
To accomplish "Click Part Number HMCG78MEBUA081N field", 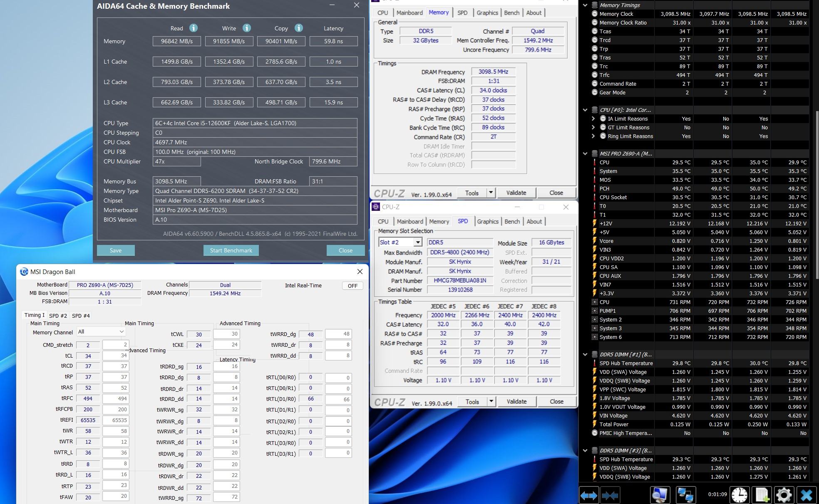I will click(460, 280).
